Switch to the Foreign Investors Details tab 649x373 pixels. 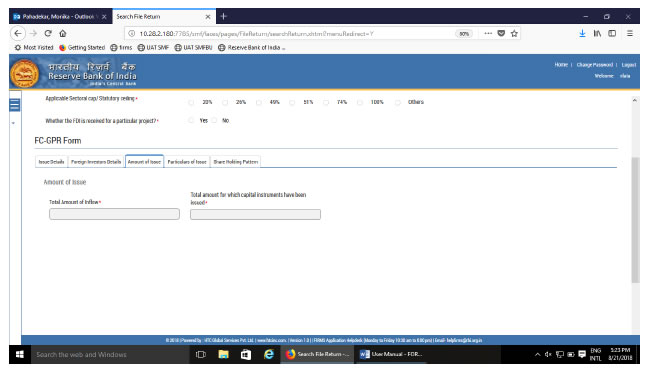[96, 162]
